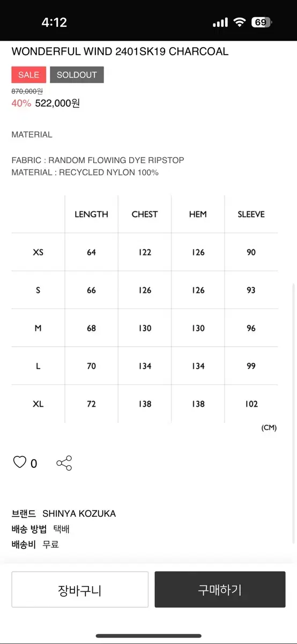Tap the 4:12 clock in status bar

(54, 23)
